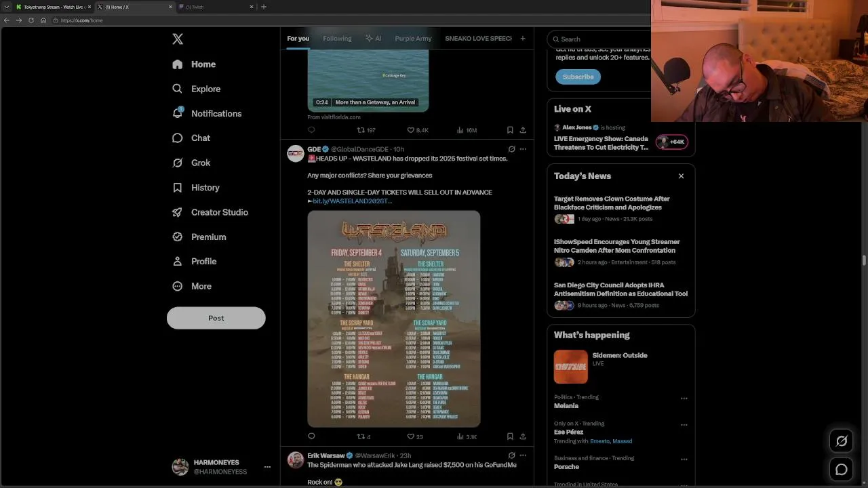Like the GDE post with 23 likes
Viewport: 868px width, 488px height.
point(415,436)
